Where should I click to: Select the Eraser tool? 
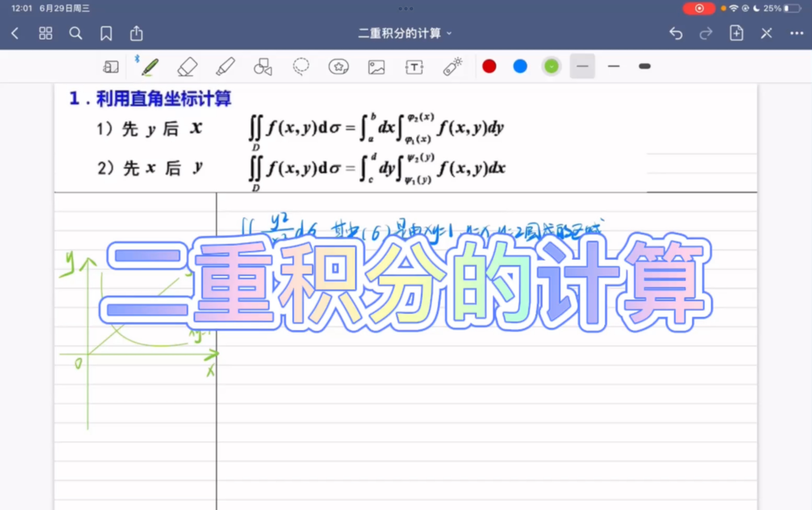point(187,67)
